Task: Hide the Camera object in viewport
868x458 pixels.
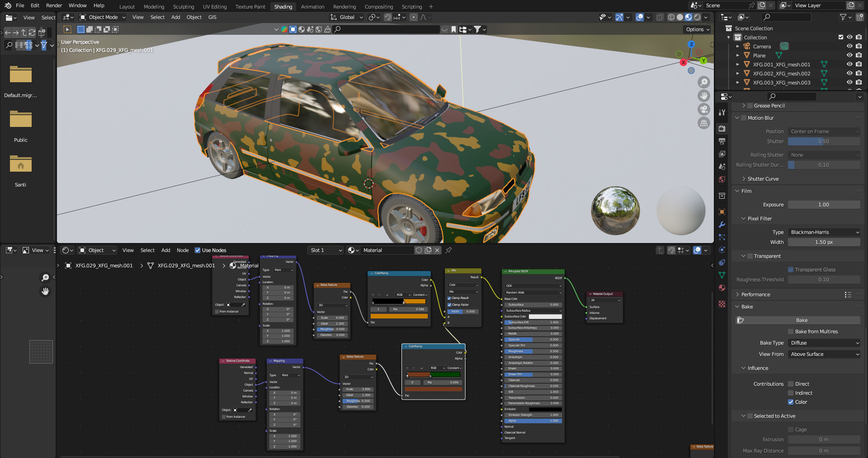Action: (849, 46)
